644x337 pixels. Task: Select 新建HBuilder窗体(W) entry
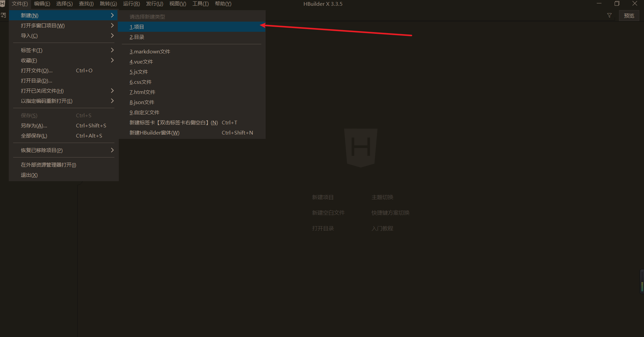192,133
